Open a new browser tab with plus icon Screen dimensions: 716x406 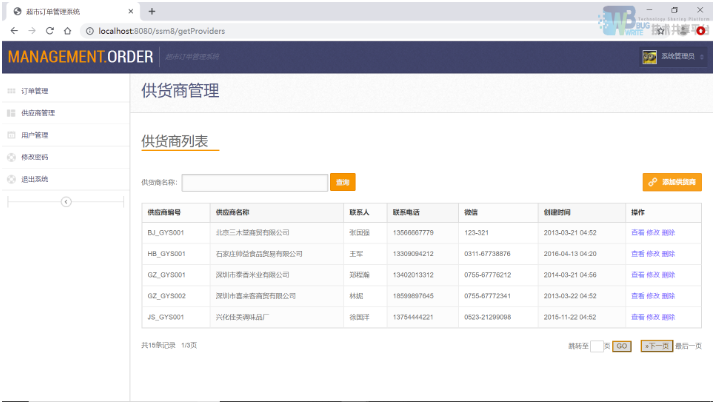152,11
